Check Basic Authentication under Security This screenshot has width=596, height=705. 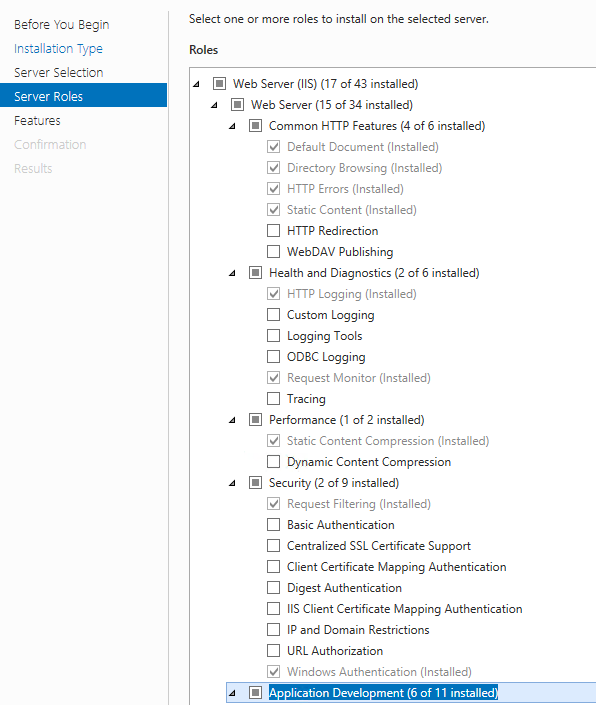point(273,525)
